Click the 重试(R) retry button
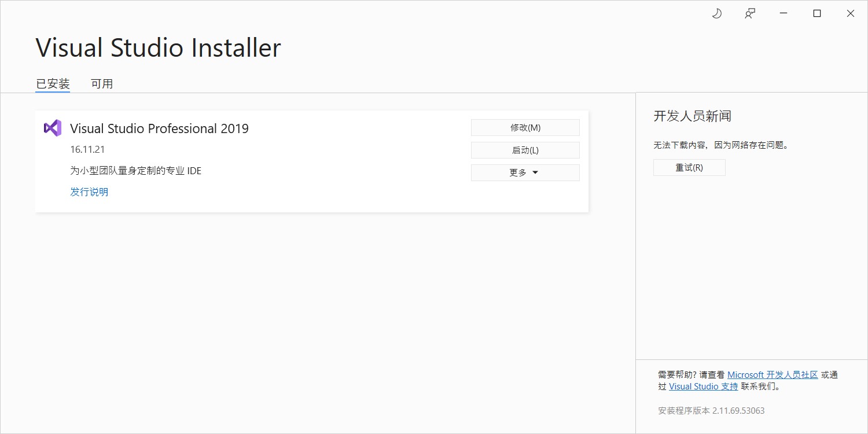The height and width of the screenshot is (434, 868). click(689, 168)
